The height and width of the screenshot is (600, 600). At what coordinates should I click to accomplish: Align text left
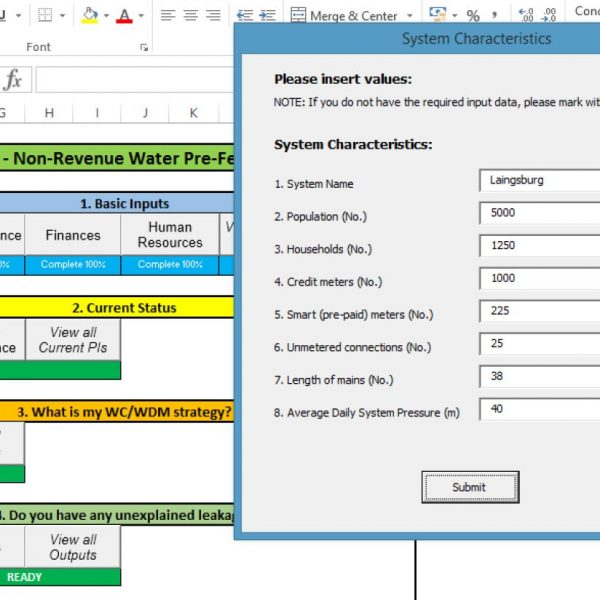click(x=168, y=15)
